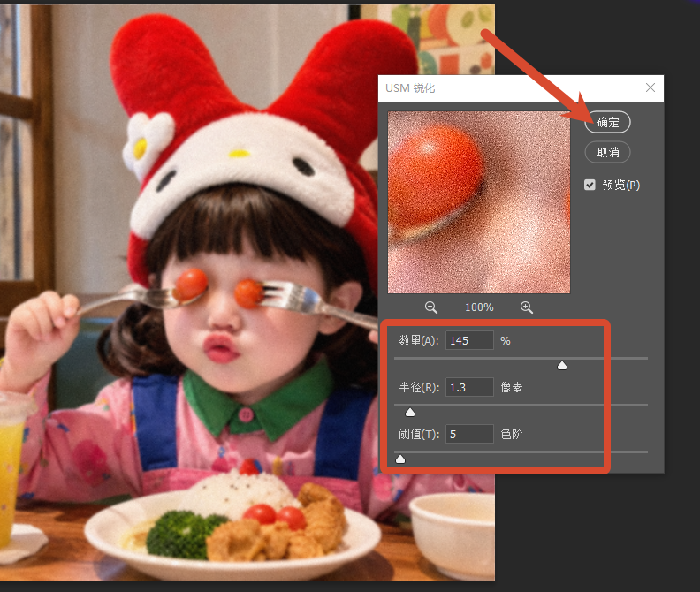Click the 阈值 threshold slider handle
The width and height of the screenshot is (700, 592).
point(400,459)
